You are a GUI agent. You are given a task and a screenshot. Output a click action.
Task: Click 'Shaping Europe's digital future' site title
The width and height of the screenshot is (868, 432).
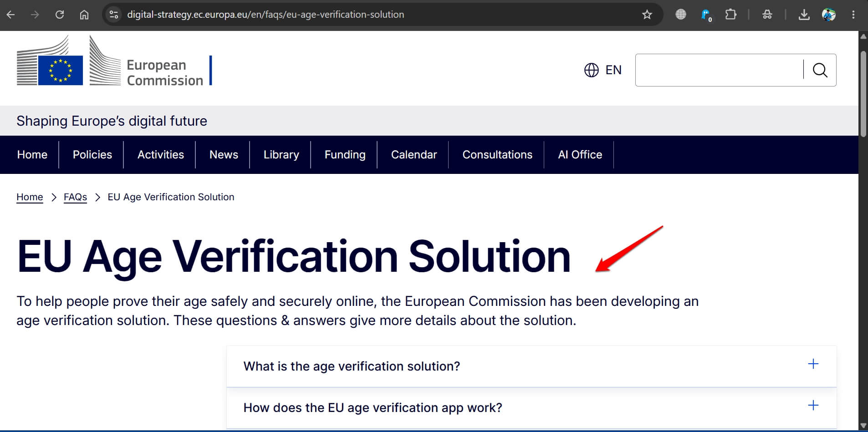(112, 121)
